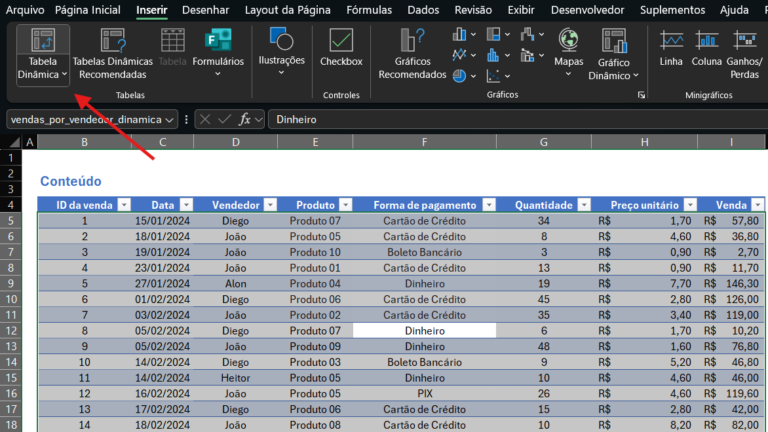
Task: Switch to the Fórmulas ribbon tab
Action: pos(369,10)
